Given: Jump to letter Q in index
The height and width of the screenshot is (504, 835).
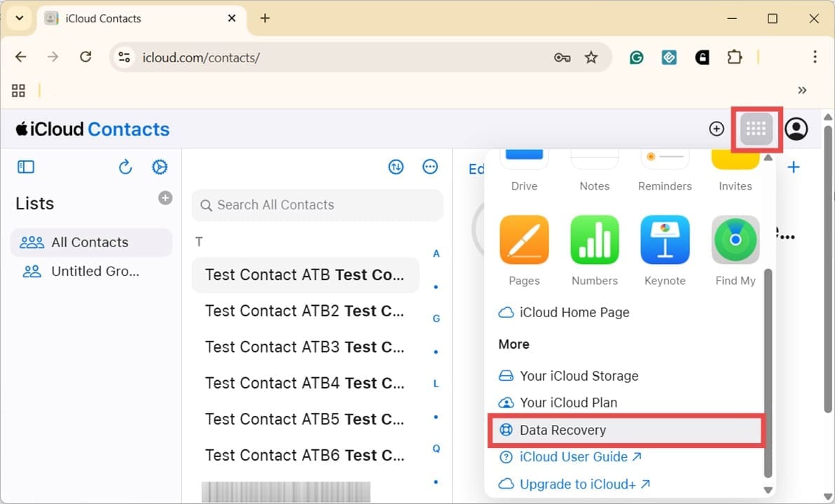Looking at the screenshot, I should click(x=436, y=449).
